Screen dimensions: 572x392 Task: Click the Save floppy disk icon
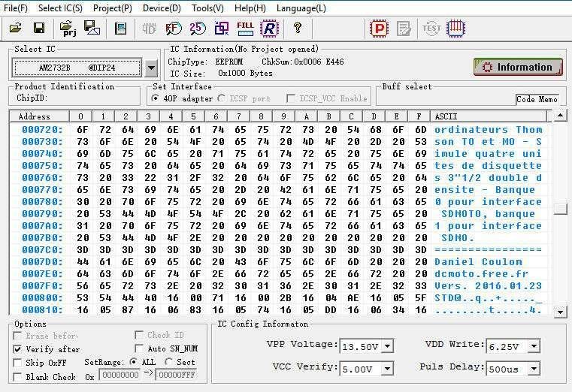(x=39, y=29)
